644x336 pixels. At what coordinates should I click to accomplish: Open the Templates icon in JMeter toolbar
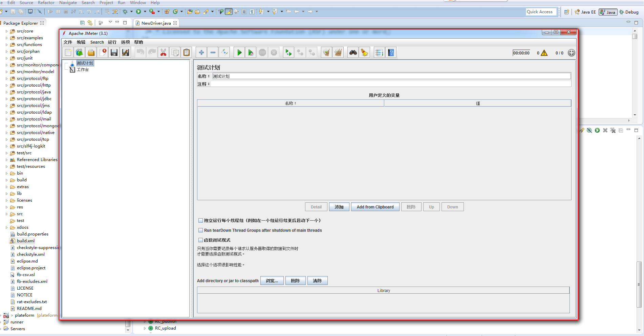click(79, 52)
